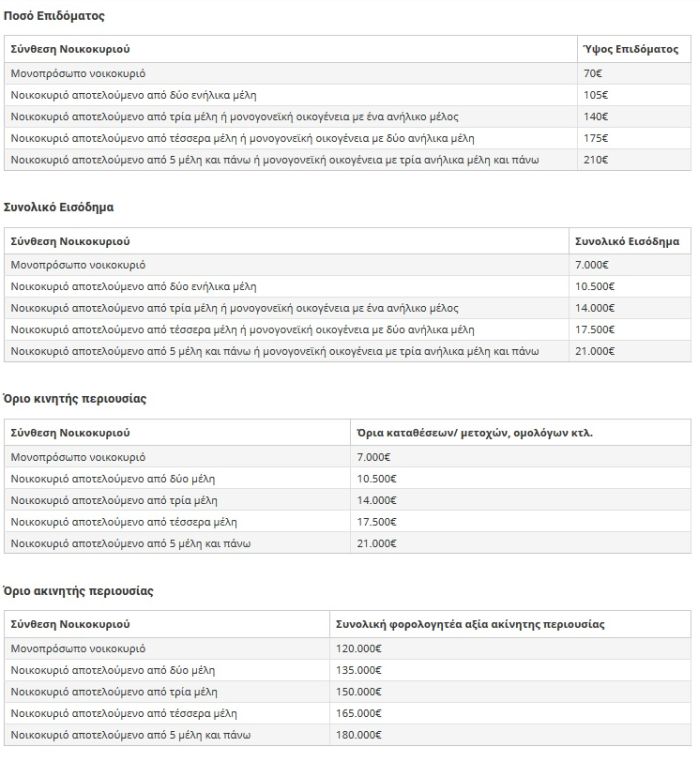Select the 210€ benefit amount cell
Viewport: 700px width, 762px height.
click(634, 160)
